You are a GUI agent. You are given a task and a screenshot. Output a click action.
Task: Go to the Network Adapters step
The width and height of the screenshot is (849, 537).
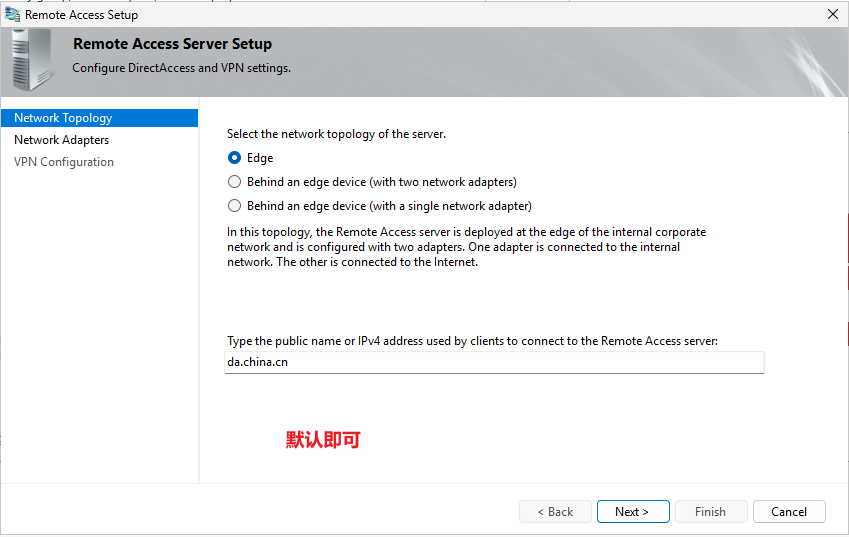(61, 140)
